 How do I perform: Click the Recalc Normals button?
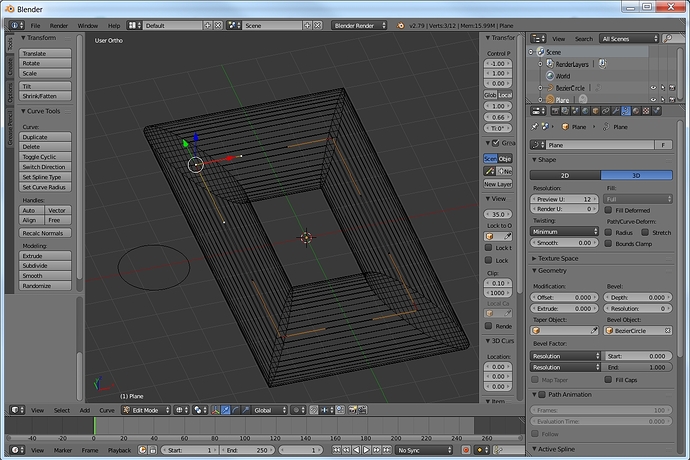[x=45, y=233]
